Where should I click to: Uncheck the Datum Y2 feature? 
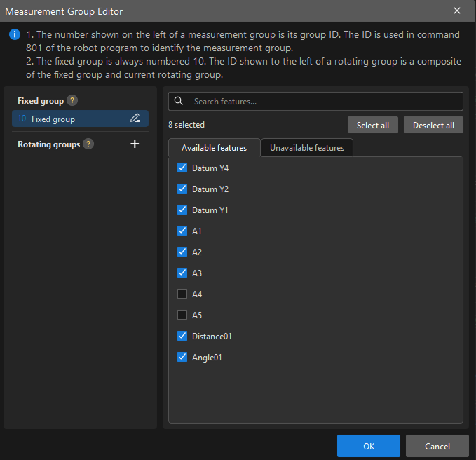tap(182, 189)
